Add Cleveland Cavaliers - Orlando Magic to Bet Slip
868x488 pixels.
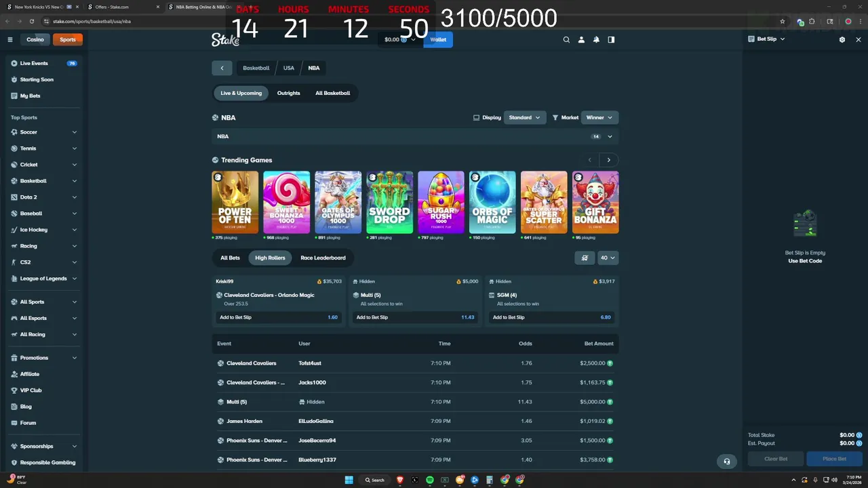tap(278, 317)
